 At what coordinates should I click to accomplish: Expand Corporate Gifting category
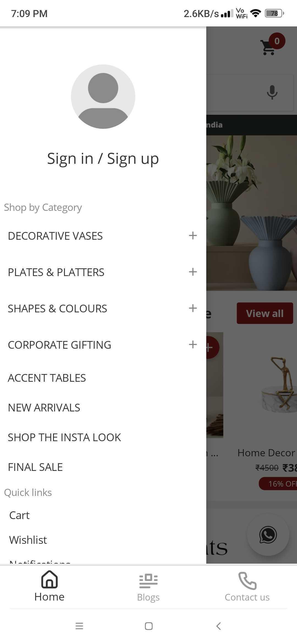tap(193, 345)
